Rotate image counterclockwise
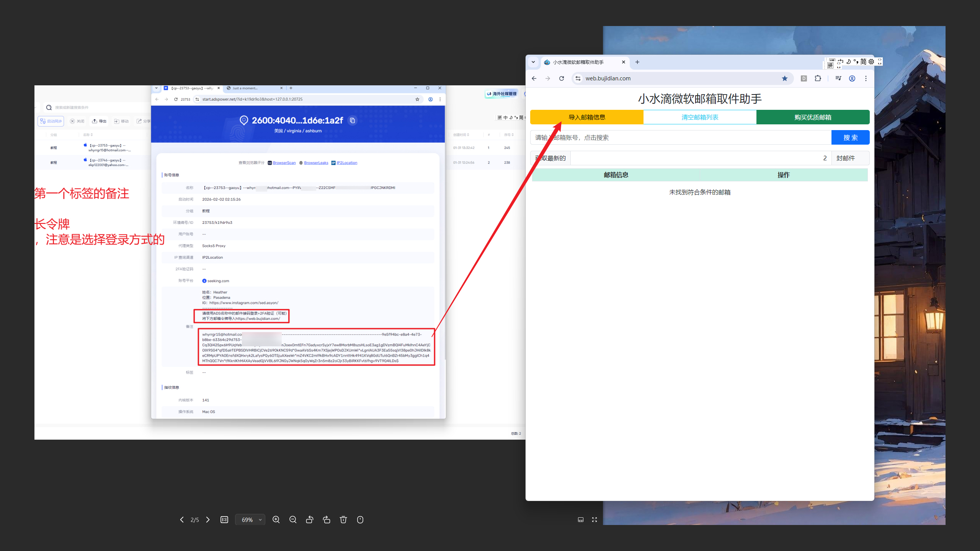 310,520
